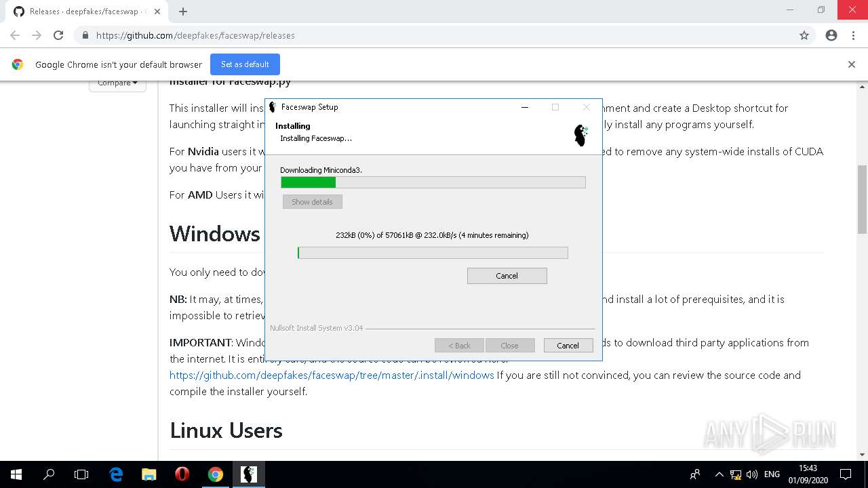Click Show details in installer
The height and width of the screenshot is (488, 868).
click(312, 202)
